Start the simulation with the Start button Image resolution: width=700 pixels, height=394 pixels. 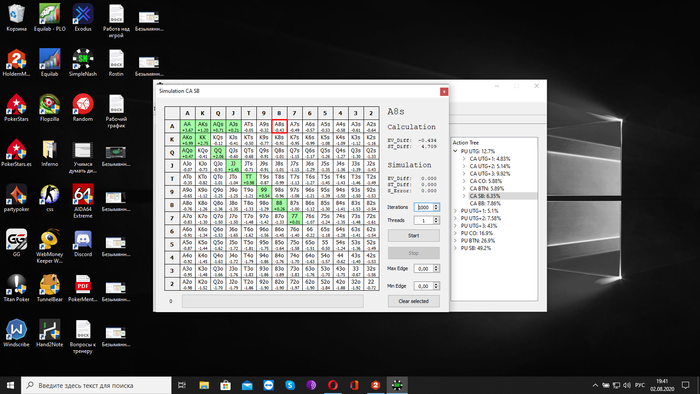413,235
